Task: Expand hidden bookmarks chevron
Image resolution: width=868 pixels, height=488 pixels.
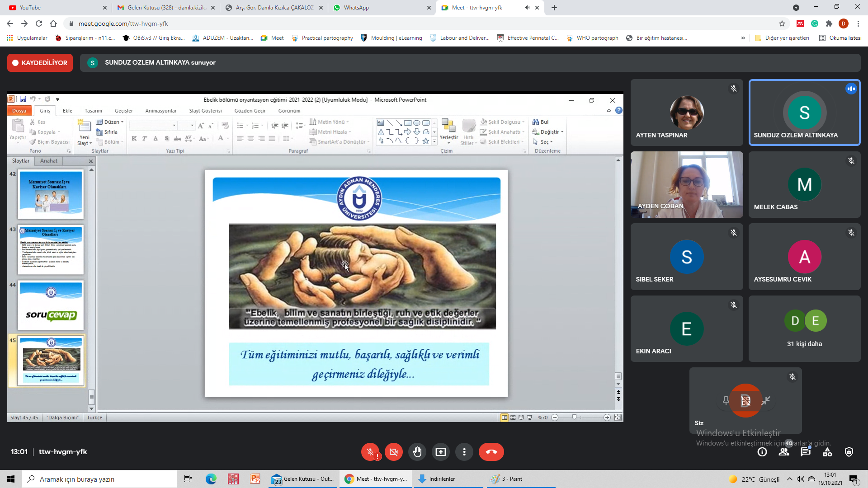Action: pyautogui.click(x=743, y=38)
